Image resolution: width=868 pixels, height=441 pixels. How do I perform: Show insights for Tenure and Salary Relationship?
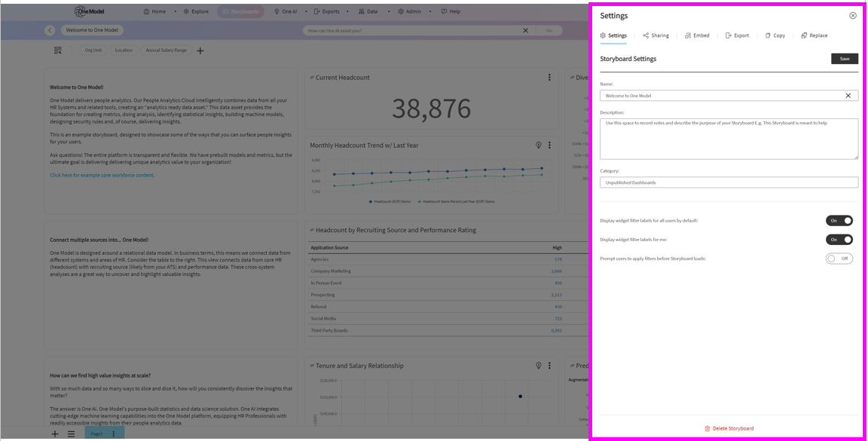pos(538,366)
